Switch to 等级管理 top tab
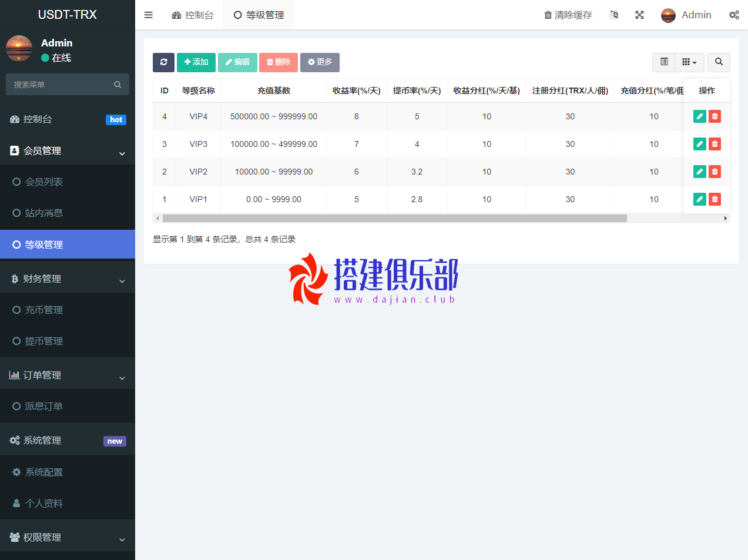Image resolution: width=748 pixels, height=560 pixels. [259, 15]
